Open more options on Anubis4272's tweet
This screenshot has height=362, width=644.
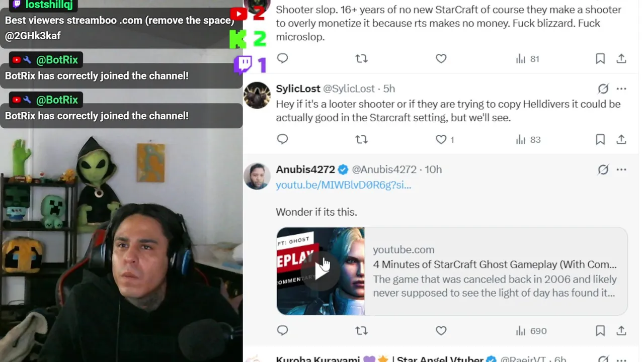point(621,169)
